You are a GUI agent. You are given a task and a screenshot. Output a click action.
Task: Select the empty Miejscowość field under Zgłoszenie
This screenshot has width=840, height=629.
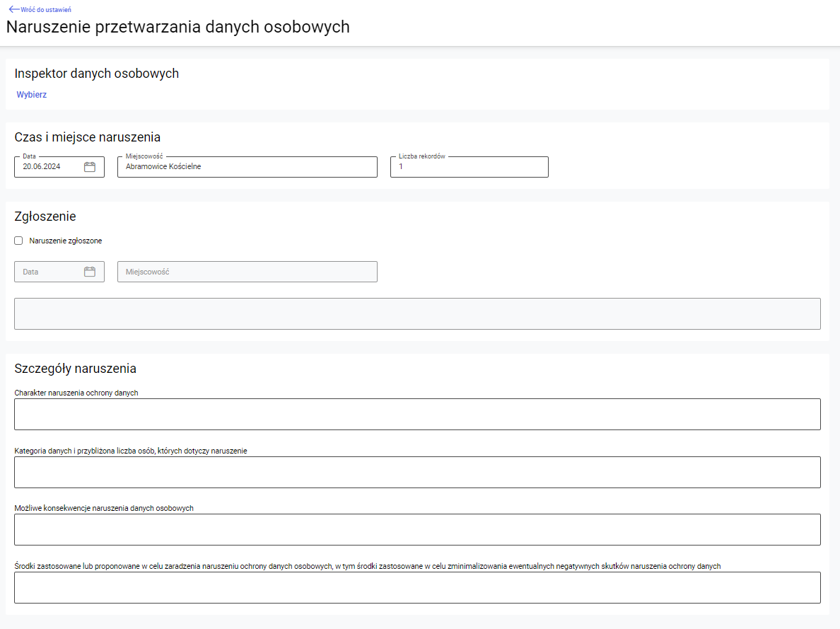point(247,272)
